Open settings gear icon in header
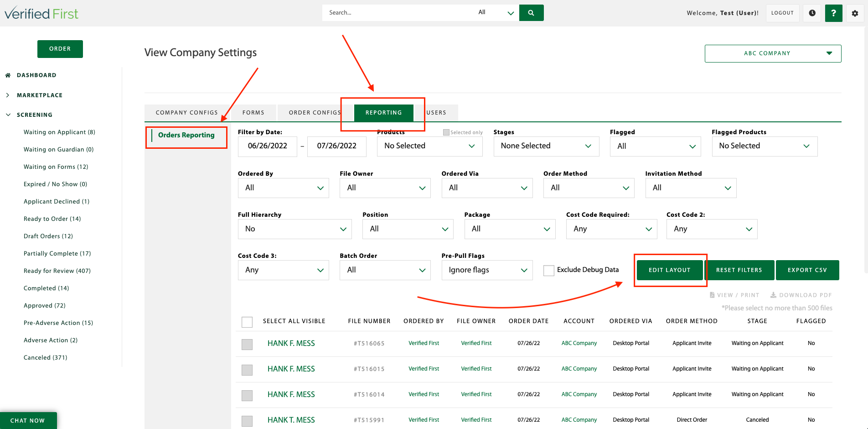Screen dimensions: 868x429 pos(855,13)
